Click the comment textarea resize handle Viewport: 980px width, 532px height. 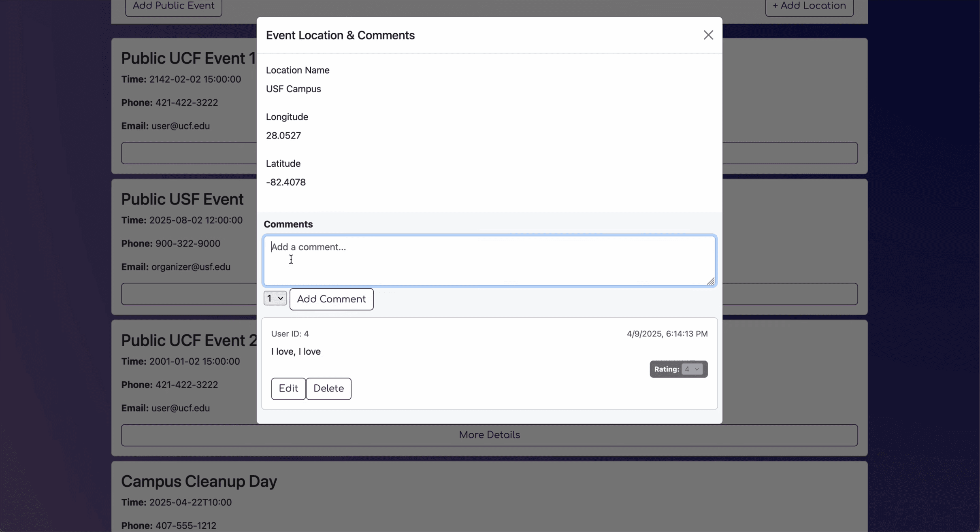(x=711, y=281)
